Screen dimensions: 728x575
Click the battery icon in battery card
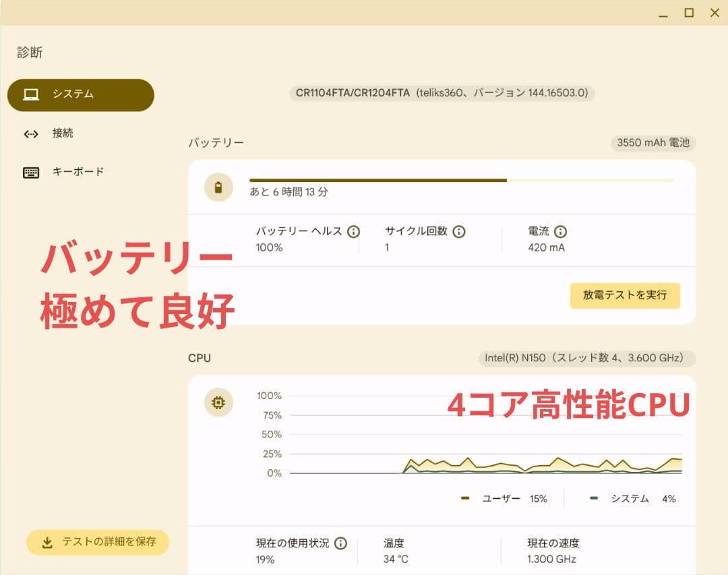tap(218, 187)
